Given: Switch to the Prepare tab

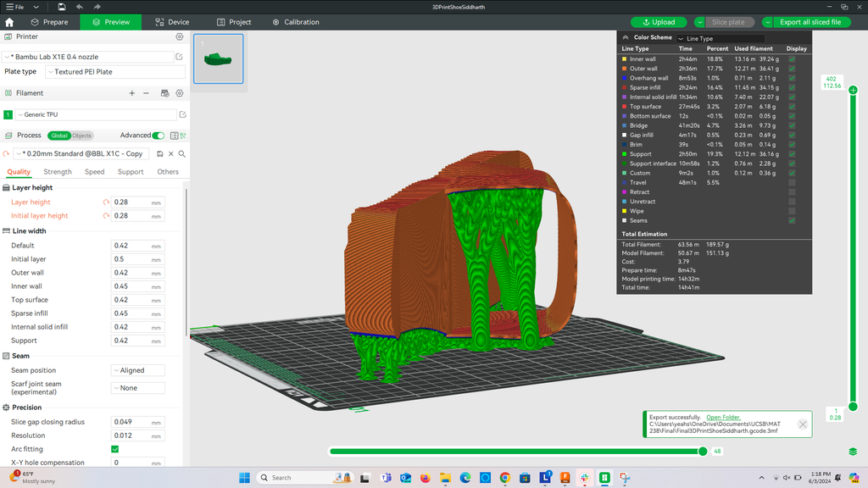Looking at the screenshot, I should pos(49,22).
